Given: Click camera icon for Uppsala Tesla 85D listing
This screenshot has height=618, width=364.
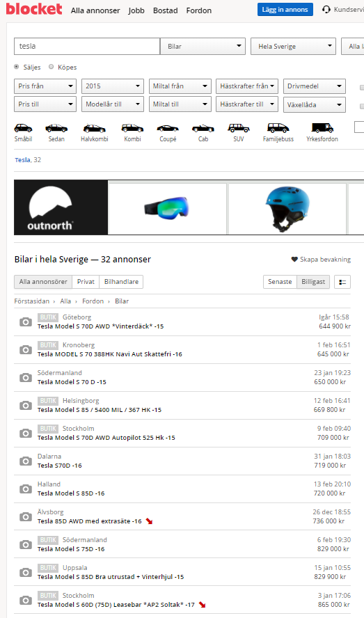Looking at the screenshot, I should pyautogui.click(x=26, y=572).
